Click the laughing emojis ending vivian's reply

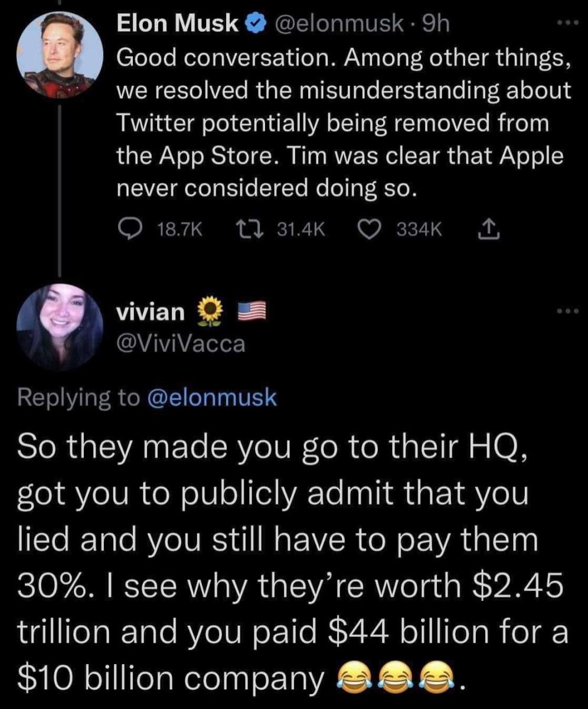click(x=401, y=680)
